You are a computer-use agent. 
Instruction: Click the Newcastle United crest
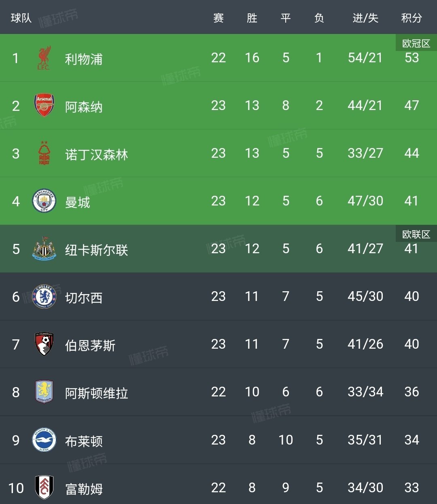coord(44,249)
